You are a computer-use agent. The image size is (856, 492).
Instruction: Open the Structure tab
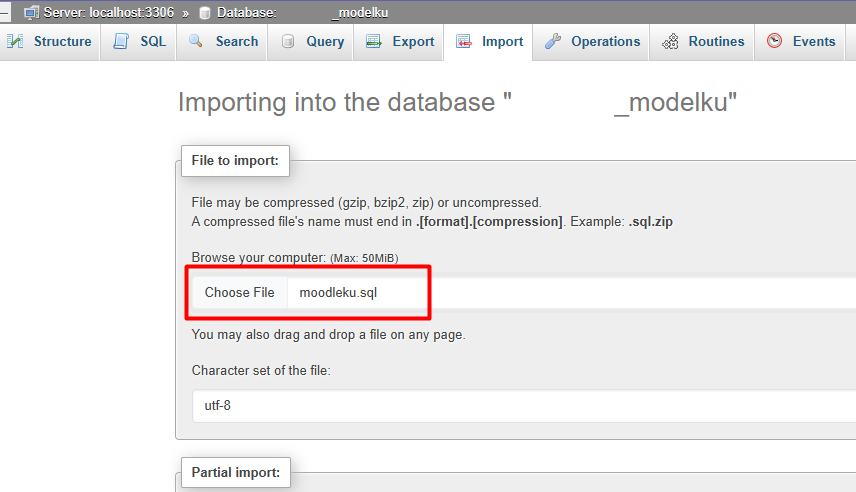[50, 42]
